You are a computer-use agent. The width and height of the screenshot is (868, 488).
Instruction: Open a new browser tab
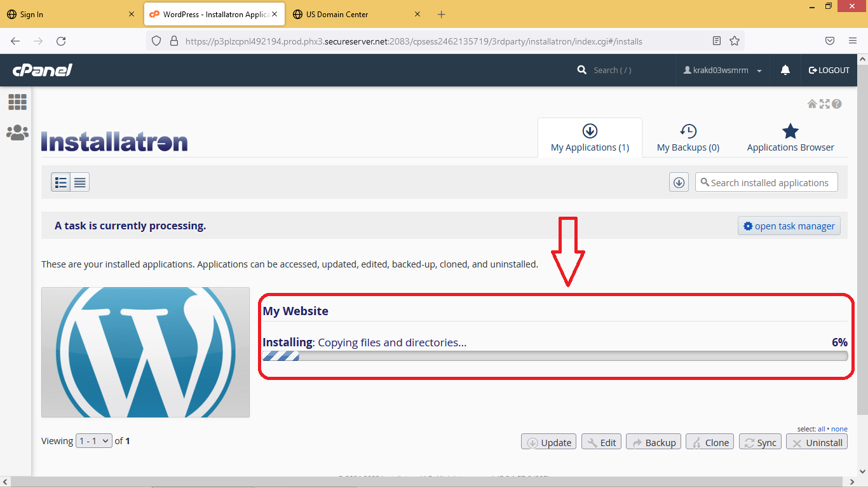coord(442,14)
